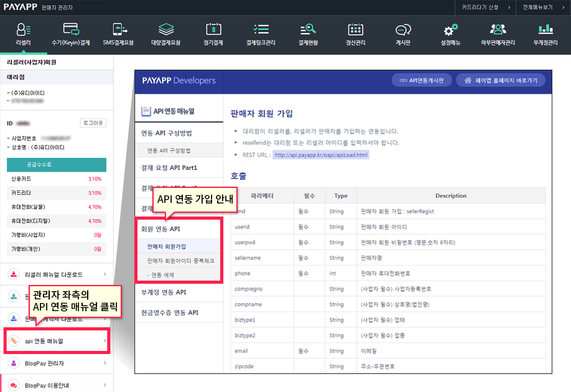Open the 설정메뉴 gears icon
This screenshot has height=392, width=571.
pyautogui.click(x=450, y=29)
